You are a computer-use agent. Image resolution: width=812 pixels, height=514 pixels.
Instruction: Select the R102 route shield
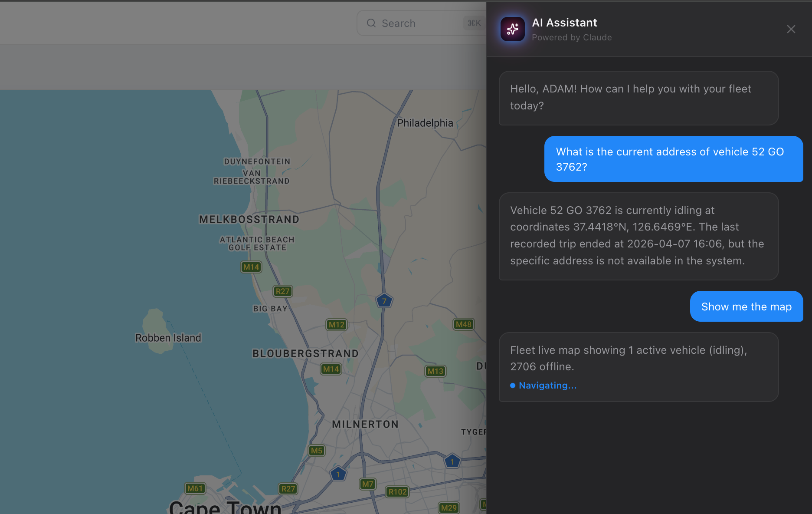point(397,492)
